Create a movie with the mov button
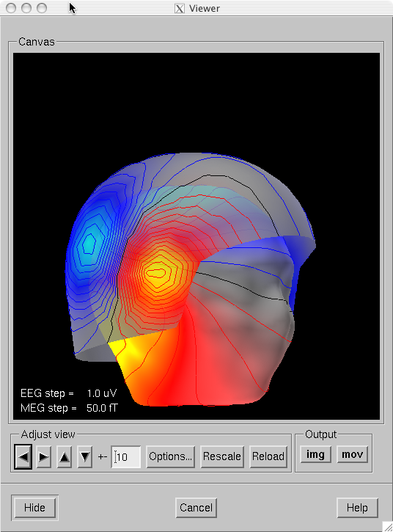 (353, 454)
